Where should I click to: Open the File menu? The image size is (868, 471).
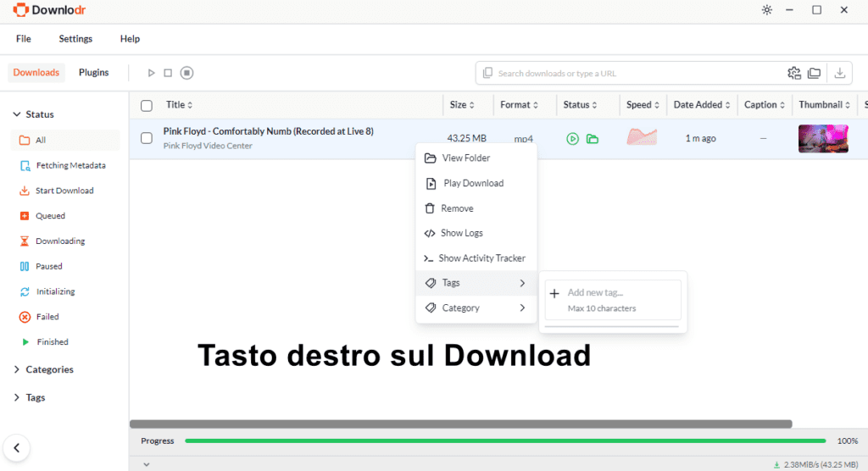[23, 39]
